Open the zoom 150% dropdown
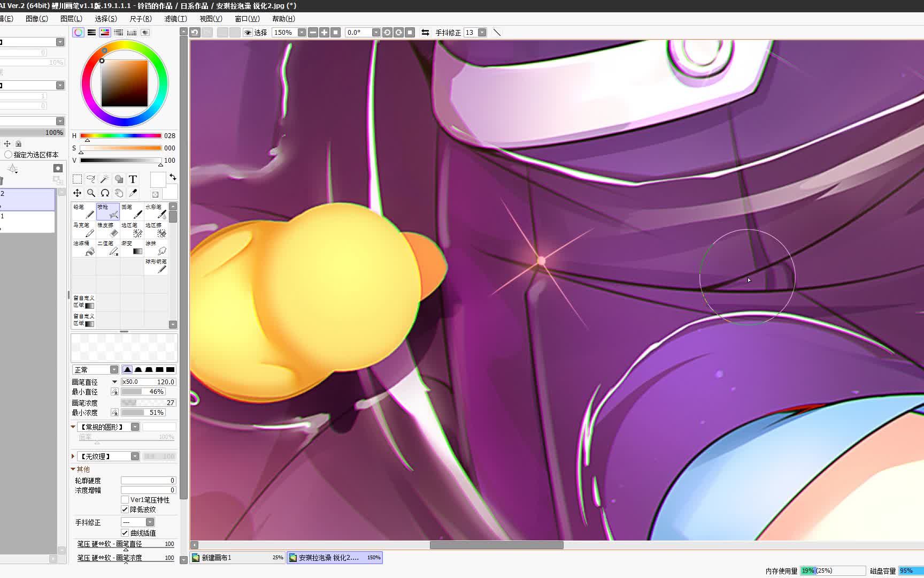Screen dimensions: 924x578 [302, 33]
